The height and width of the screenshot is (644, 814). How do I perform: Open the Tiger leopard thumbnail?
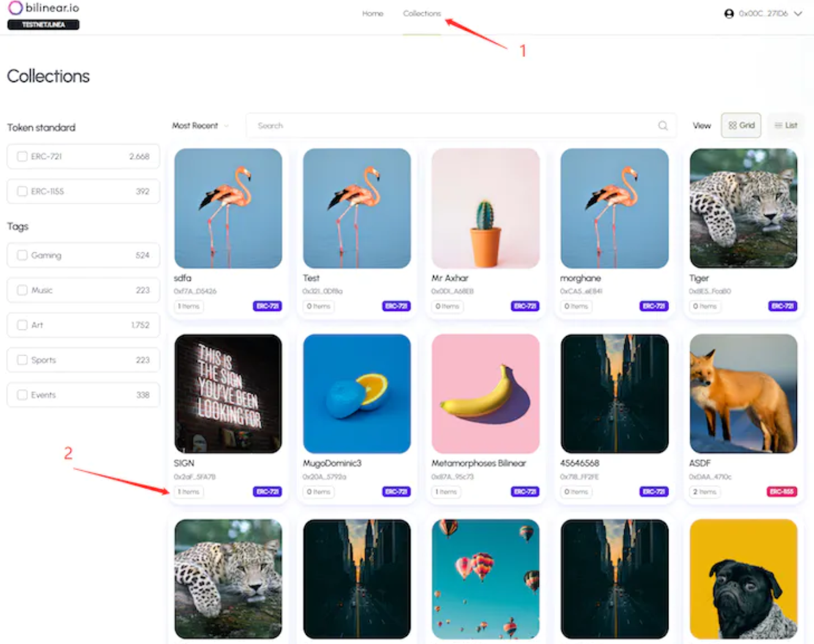click(744, 208)
